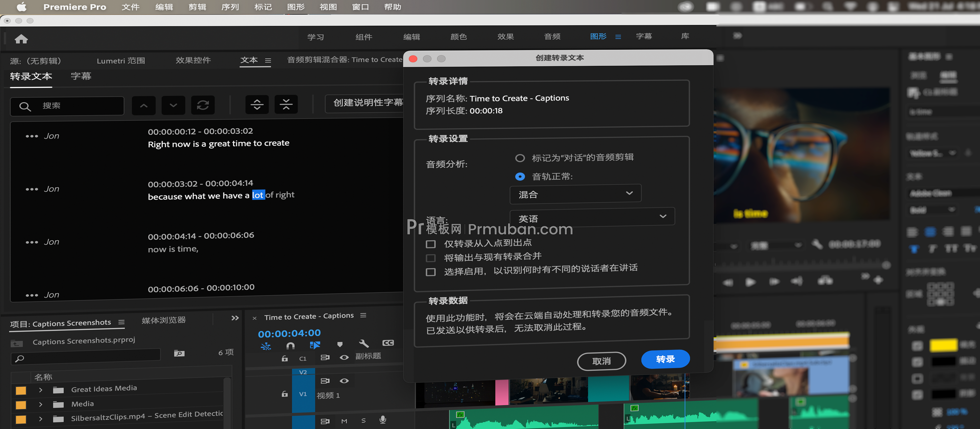Go to the previous search result with up arrow
This screenshot has height=429, width=980.
tap(143, 105)
